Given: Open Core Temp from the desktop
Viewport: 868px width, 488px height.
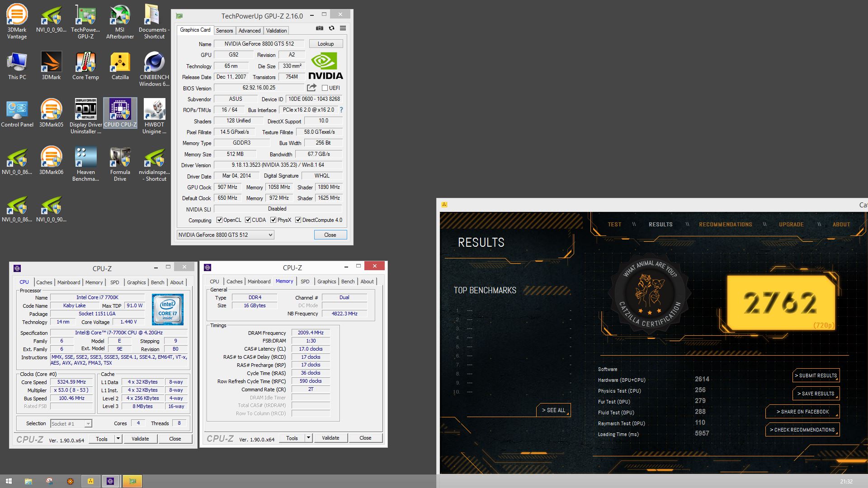Looking at the screenshot, I should click(85, 66).
